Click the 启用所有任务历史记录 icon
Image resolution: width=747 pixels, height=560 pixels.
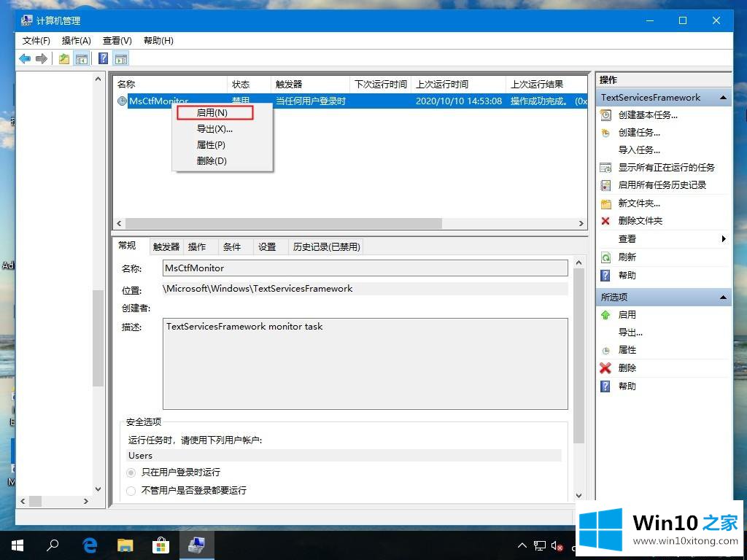coord(605,185)
